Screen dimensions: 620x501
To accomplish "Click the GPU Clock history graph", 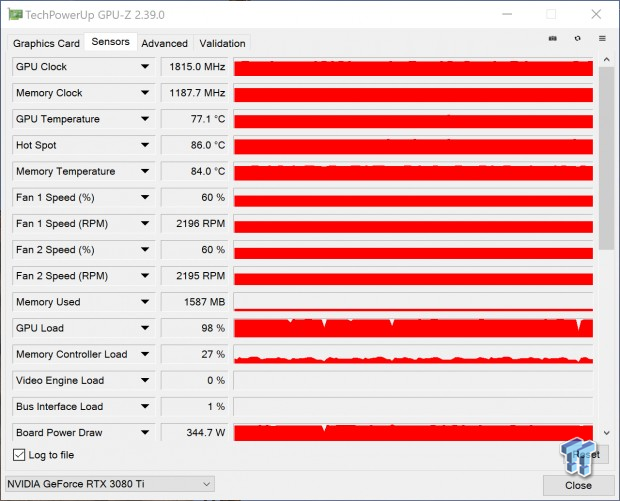I will (x=413, y=66).
